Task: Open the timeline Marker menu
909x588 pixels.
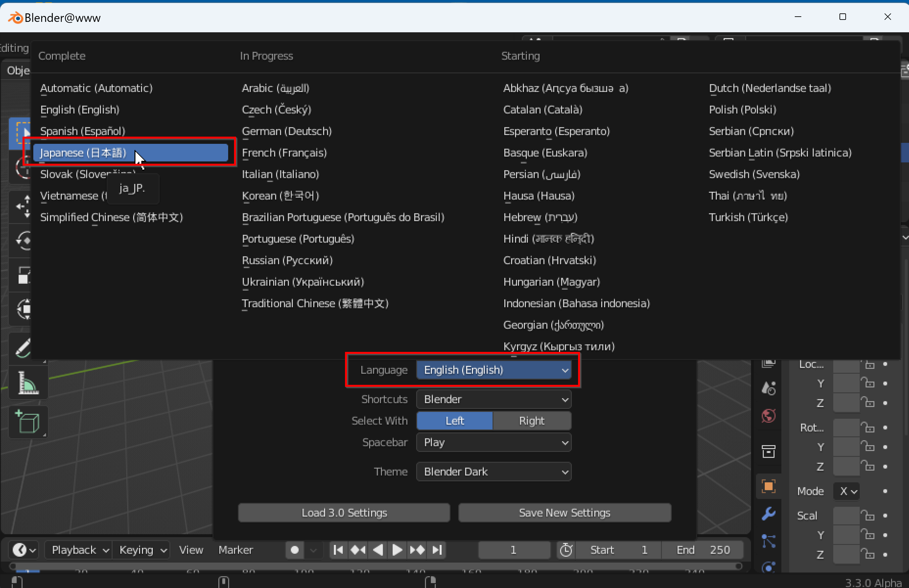Action: pyautogui.click(x=236, y=550)
